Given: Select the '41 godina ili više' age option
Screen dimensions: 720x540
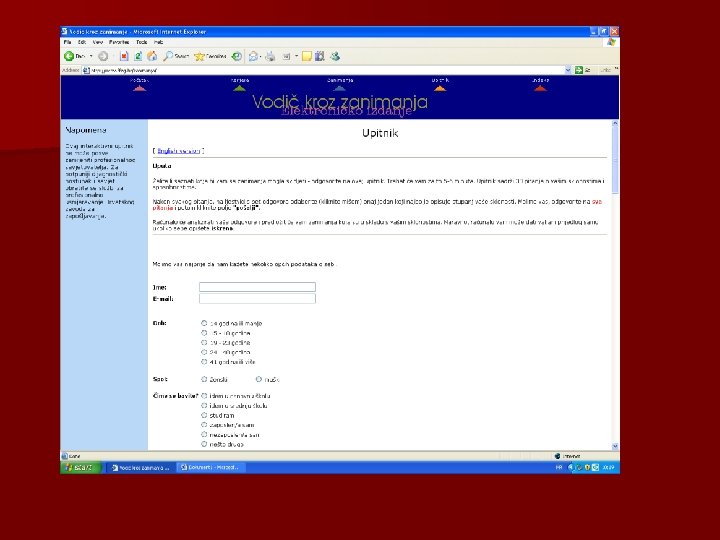Looking at the screenshot, I should coord(204,362).
